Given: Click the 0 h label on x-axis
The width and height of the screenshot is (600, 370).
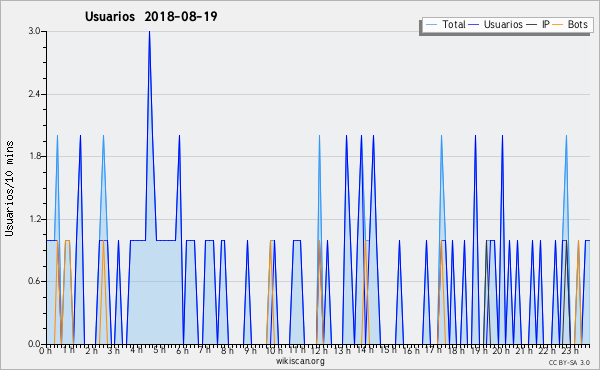Looking at the screenshot, I should 45,350.
